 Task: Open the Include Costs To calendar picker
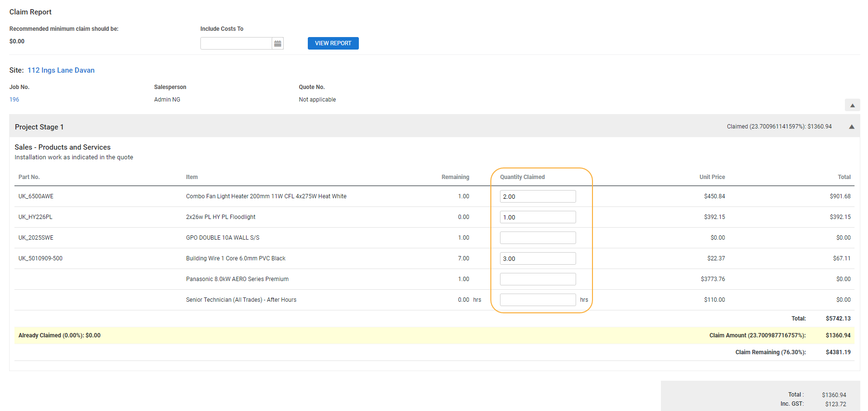click(277, 44)
